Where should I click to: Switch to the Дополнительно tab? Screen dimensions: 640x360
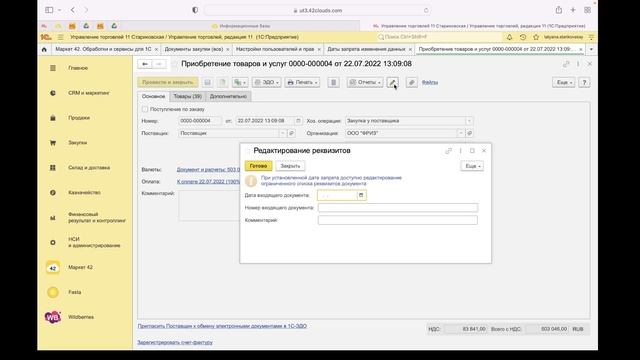tap(228, 96)
